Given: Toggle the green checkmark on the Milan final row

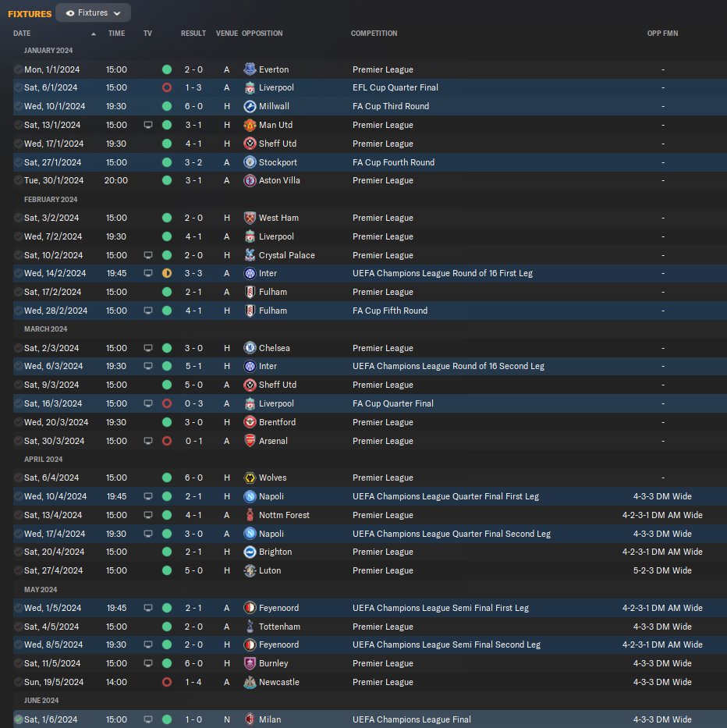Looking at the screenshot, I should tap(18, 719).
